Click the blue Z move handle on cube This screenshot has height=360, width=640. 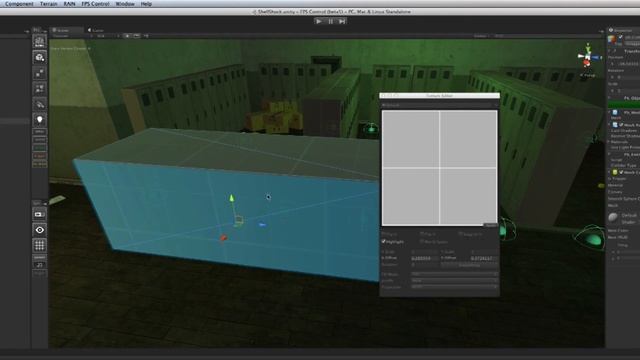pyautogui.click(x=262, y=224)
